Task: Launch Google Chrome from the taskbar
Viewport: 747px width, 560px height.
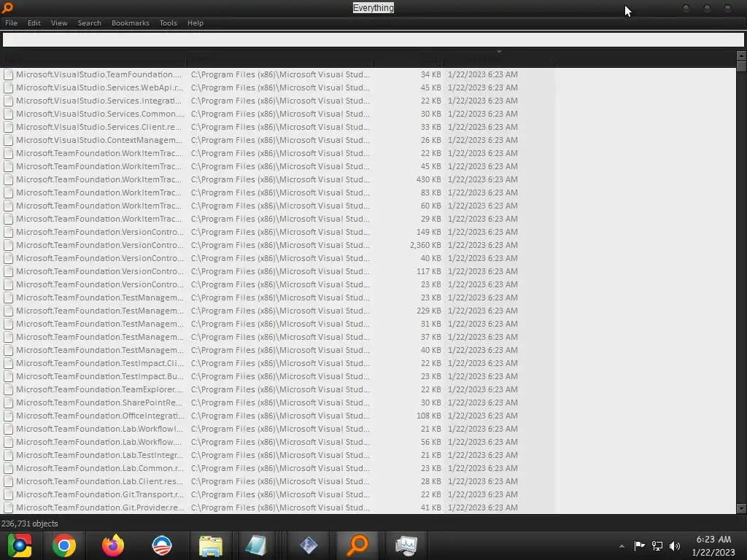Action: click(64, 545)
